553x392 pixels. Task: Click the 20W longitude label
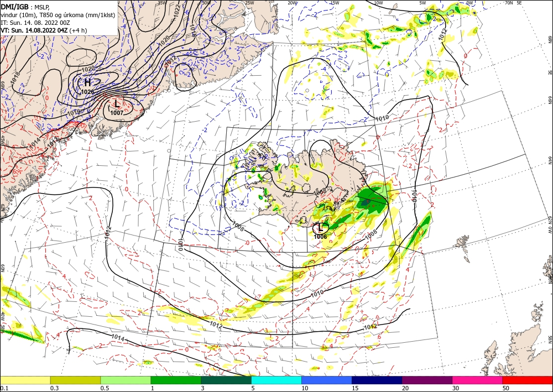click(292, 2)
